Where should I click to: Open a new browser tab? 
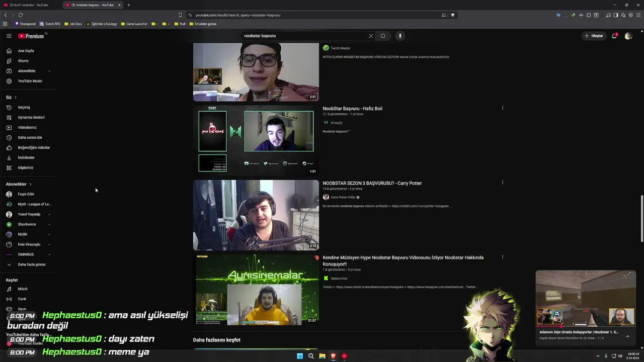pyautogui.click(x=128, y=5)
